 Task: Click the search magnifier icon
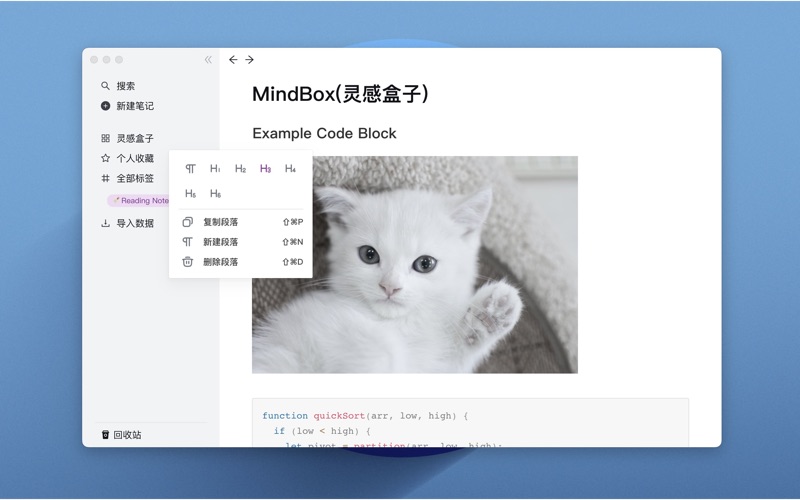click(105, 86)
